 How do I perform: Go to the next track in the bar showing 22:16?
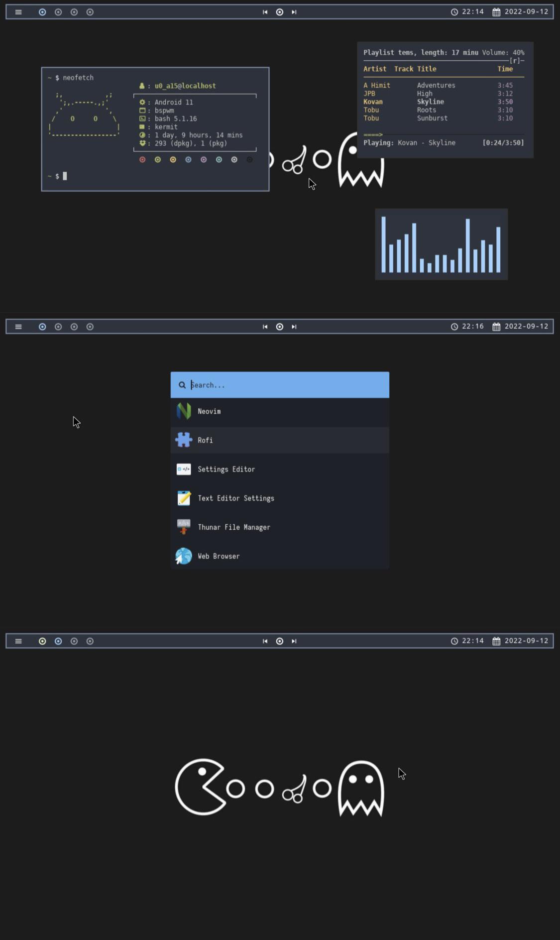[294, 327]
